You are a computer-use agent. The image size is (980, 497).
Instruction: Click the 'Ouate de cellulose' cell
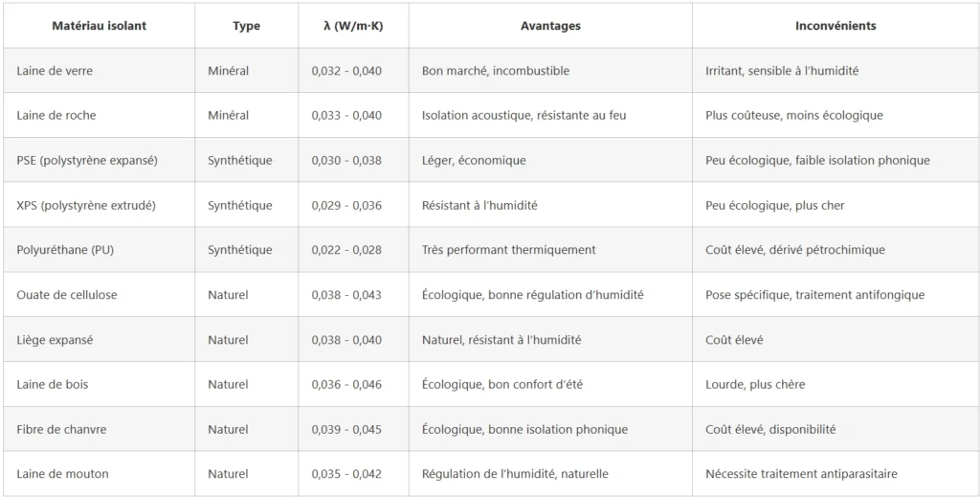click(67, 295)
